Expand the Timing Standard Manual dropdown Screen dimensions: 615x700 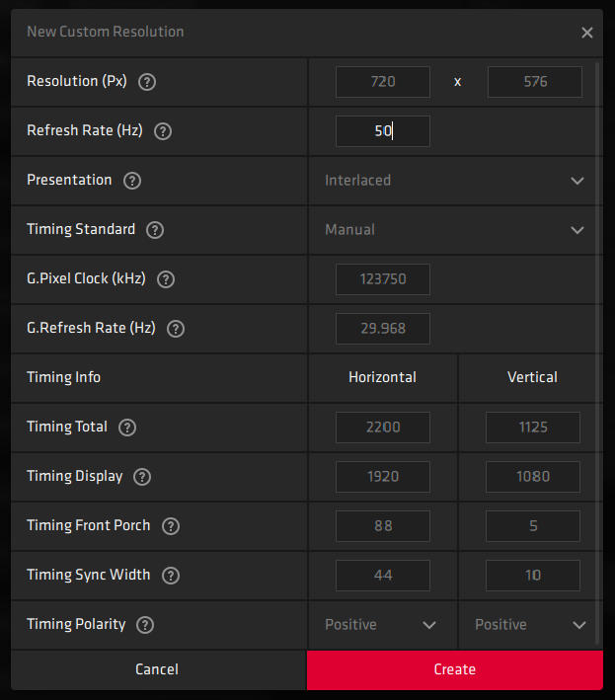pos(452,230)
